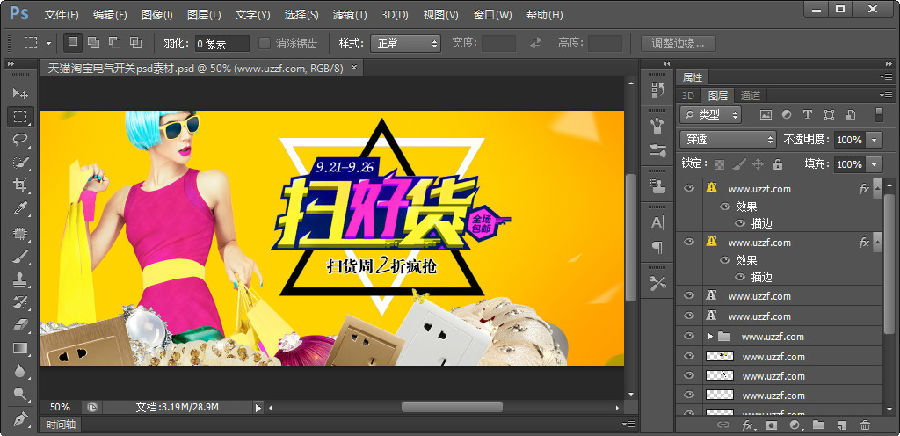This screenshot has height=436, width=900.
Task: Toggle the layer filtering on/off switch
Action: (x=879, y=114)
